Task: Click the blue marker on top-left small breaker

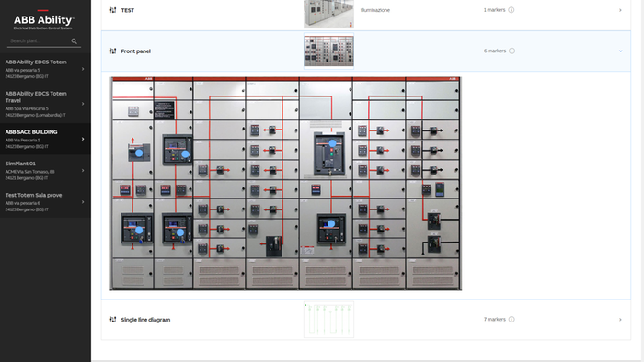Action: coord(139,153)
